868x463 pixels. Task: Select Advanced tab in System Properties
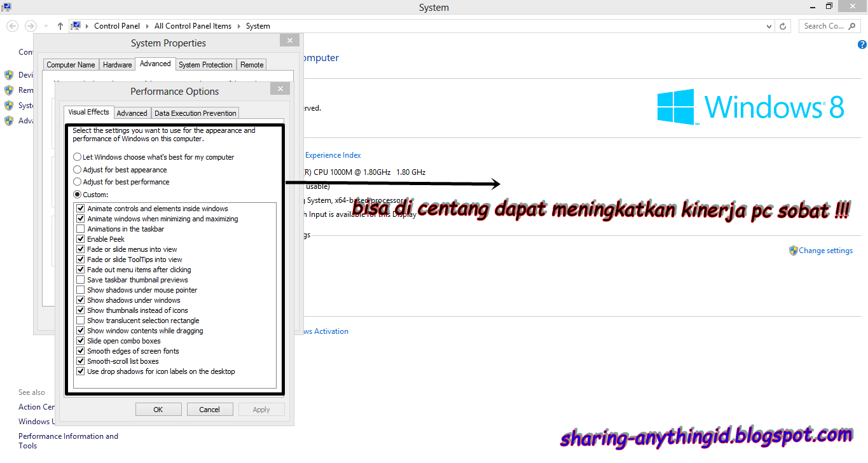click(x=155, y=64)
